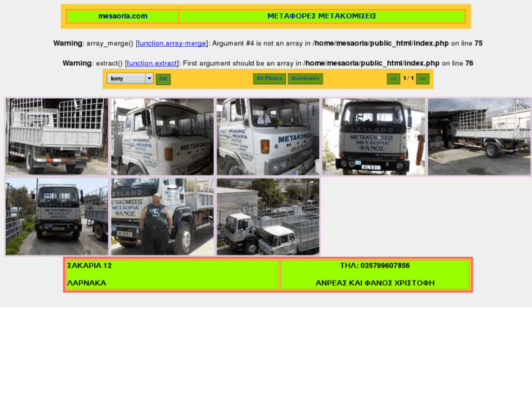Image resolution: width=532 pixels, height=399 pixels.
Task: Open the function.array-merge documentation link
Action: click(x=172, y=43)
